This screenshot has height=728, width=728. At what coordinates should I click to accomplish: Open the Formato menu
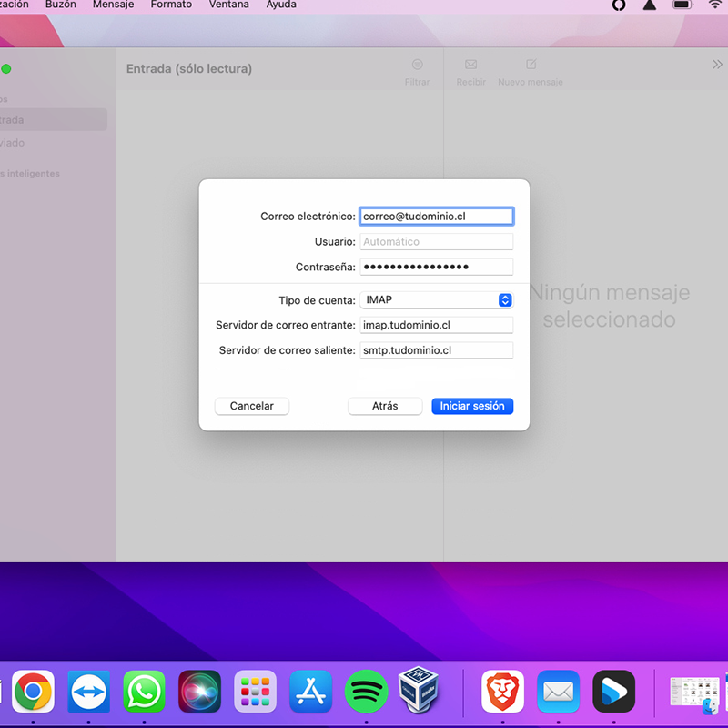pos(171,5)
